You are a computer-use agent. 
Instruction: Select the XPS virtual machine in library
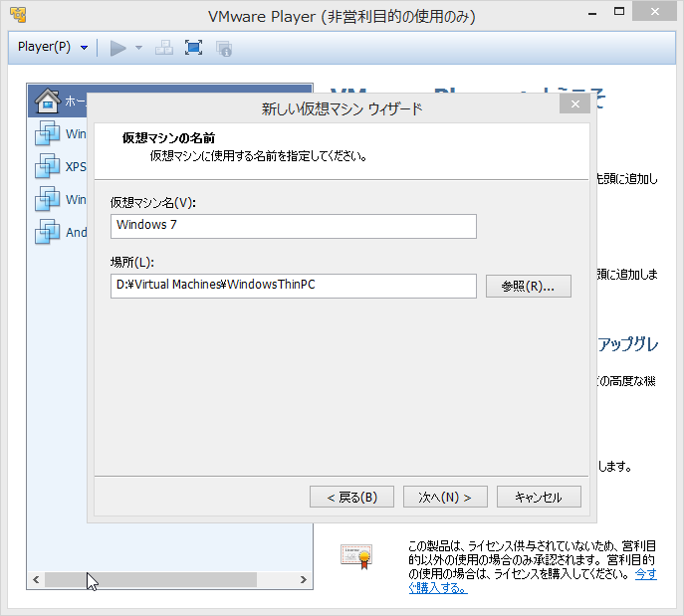tap(61, 166)
